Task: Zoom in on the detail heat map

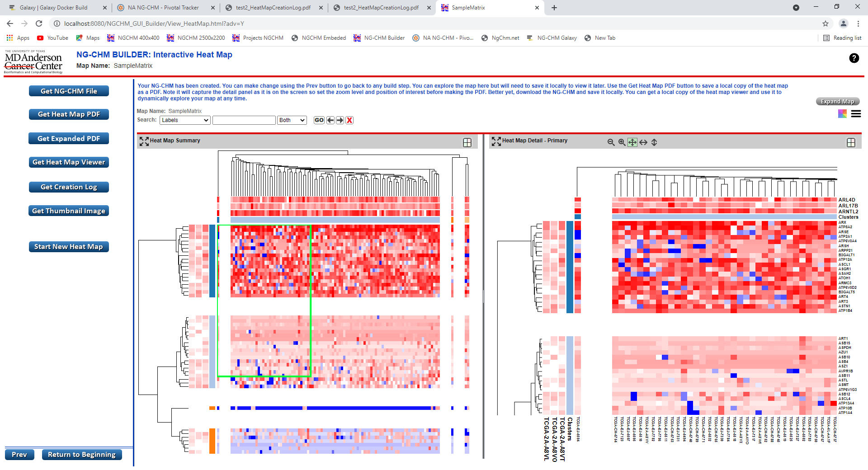Action: 622,142
